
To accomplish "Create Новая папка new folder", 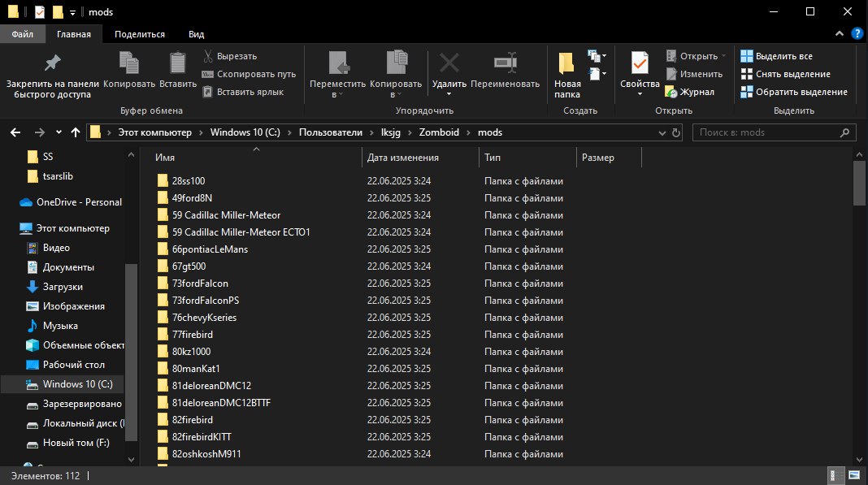I will point(567,76).
